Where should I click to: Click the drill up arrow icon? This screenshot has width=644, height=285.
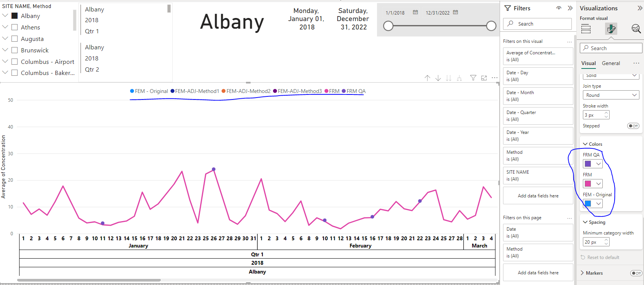(x=427, y=78)
